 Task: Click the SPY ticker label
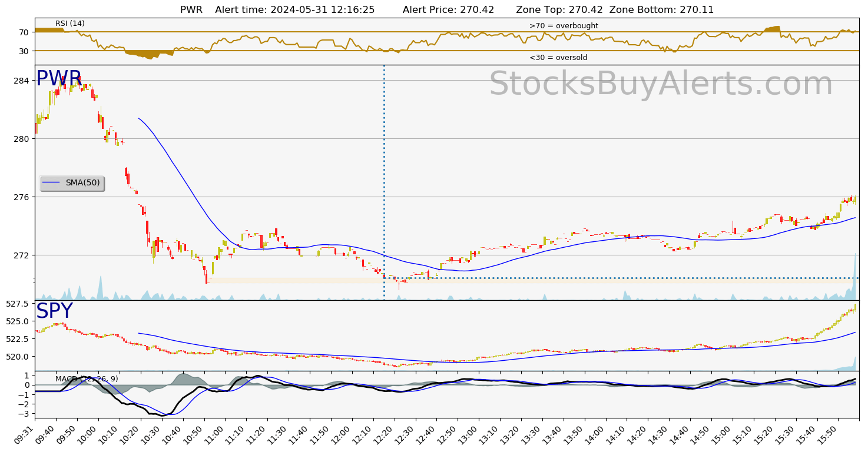(54, 311)
